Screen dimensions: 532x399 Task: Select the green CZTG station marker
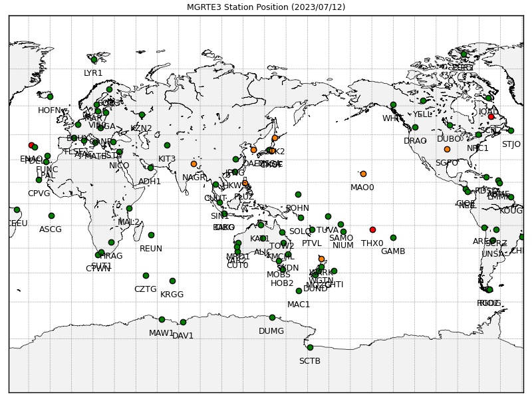pos(146,276)
